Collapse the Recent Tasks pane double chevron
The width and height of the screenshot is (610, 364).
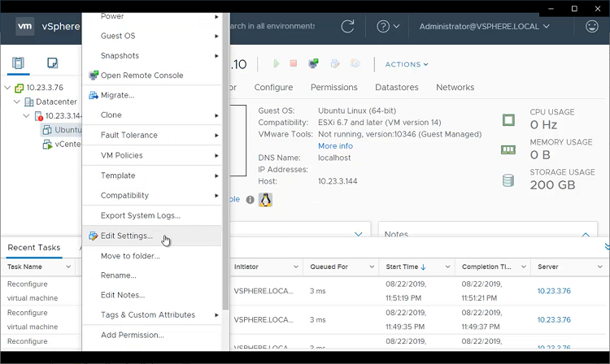pyautogui.click(x=607, y=247)
